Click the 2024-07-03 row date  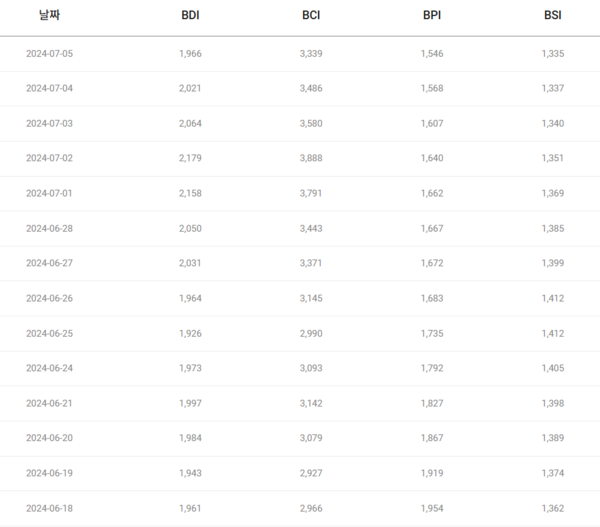tap(49, 123)
